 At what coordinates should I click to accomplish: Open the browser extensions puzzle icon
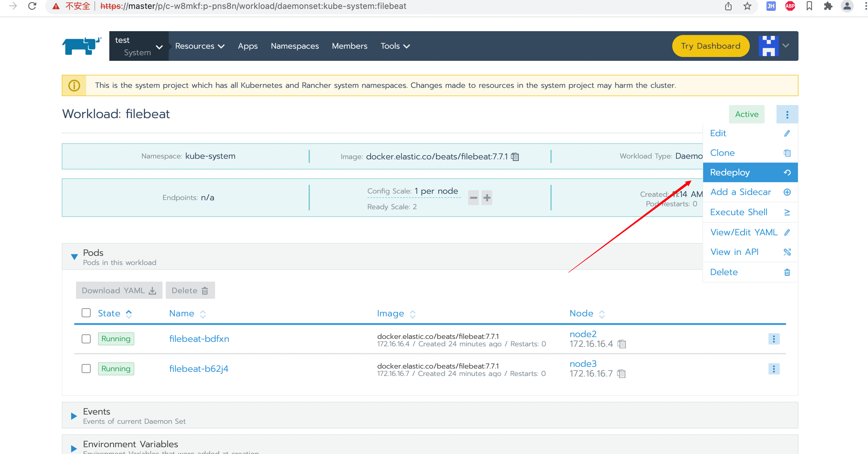pos(828,6)
